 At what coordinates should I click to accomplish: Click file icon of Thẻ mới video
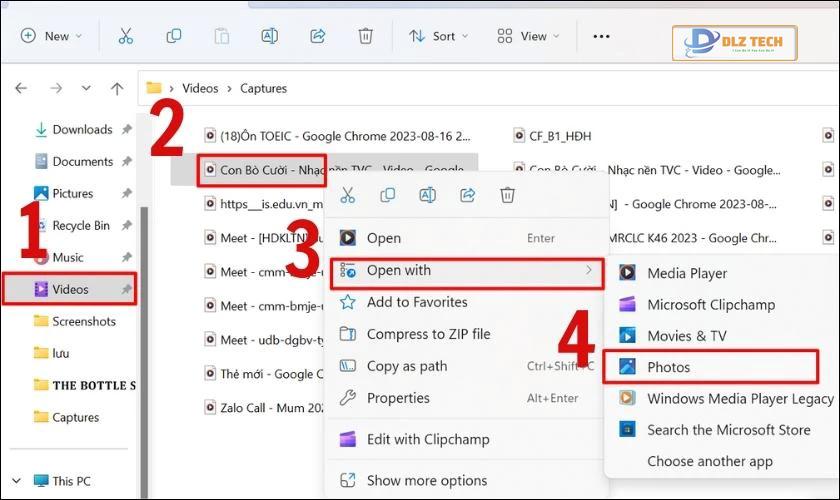tap(210, 374)
